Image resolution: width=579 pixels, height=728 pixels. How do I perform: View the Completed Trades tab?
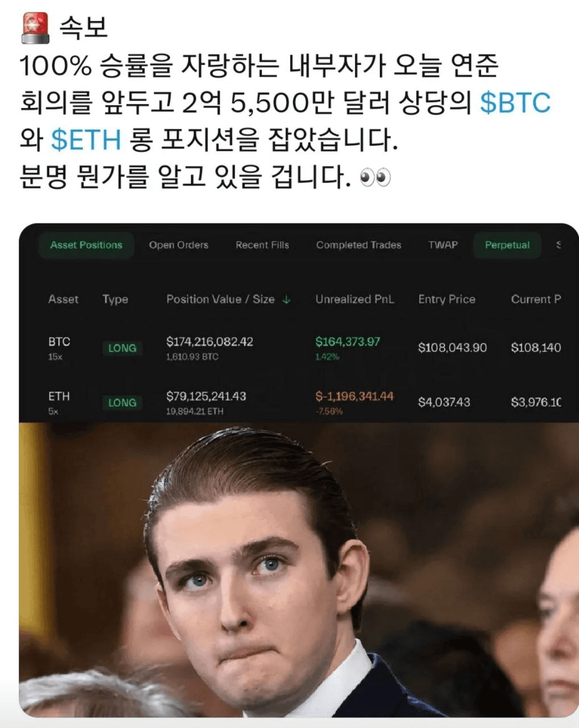tap(359, 245)
